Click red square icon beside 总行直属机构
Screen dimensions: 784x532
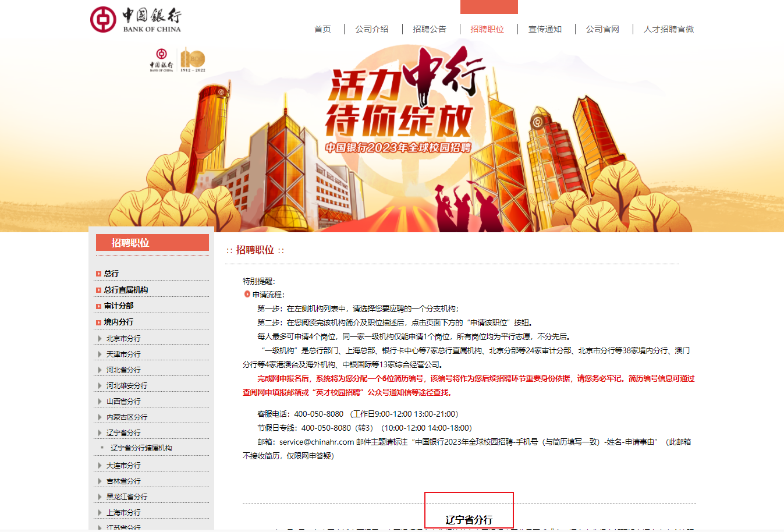pyautogui.click(x=98, y=290)
